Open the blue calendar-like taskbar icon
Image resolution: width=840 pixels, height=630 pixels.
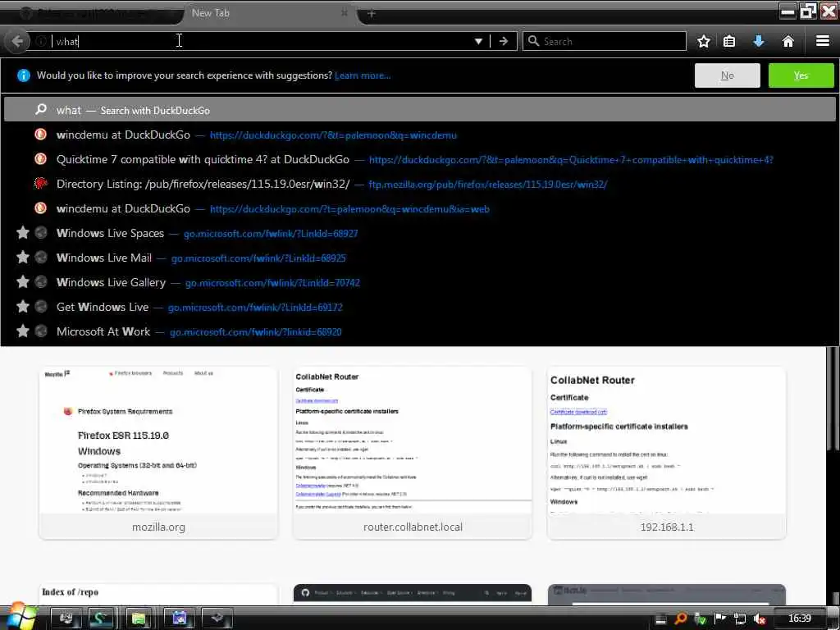tap(179, 619)
